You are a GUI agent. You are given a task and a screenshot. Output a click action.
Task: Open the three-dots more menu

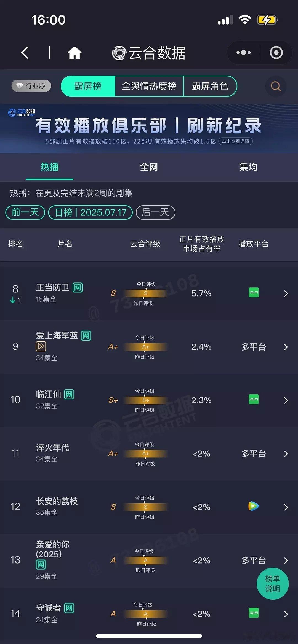click(x=243, y=53)
